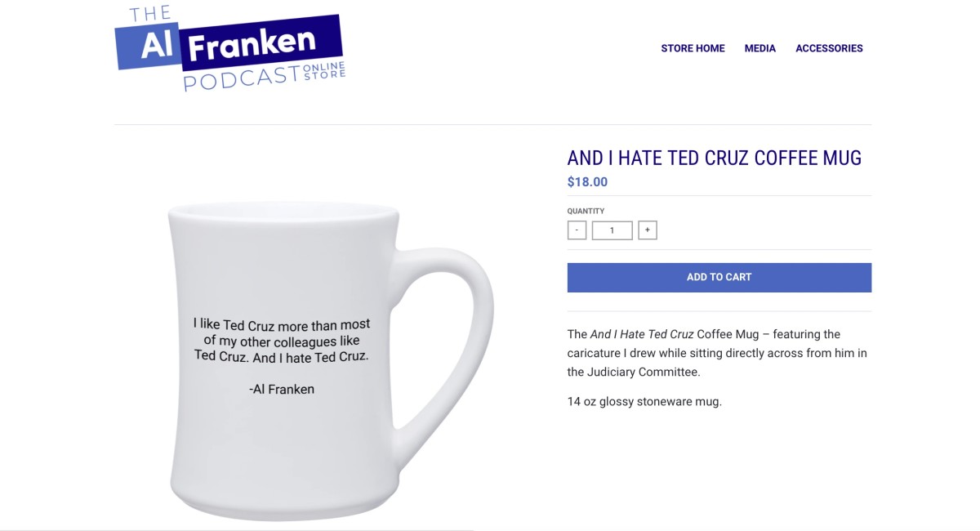
Task: Decrease quantity with the minus button
Action: (x=577, y=230)
